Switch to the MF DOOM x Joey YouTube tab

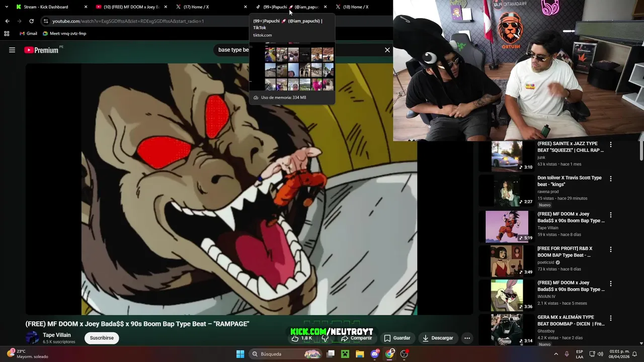click(x=132, y=7)
